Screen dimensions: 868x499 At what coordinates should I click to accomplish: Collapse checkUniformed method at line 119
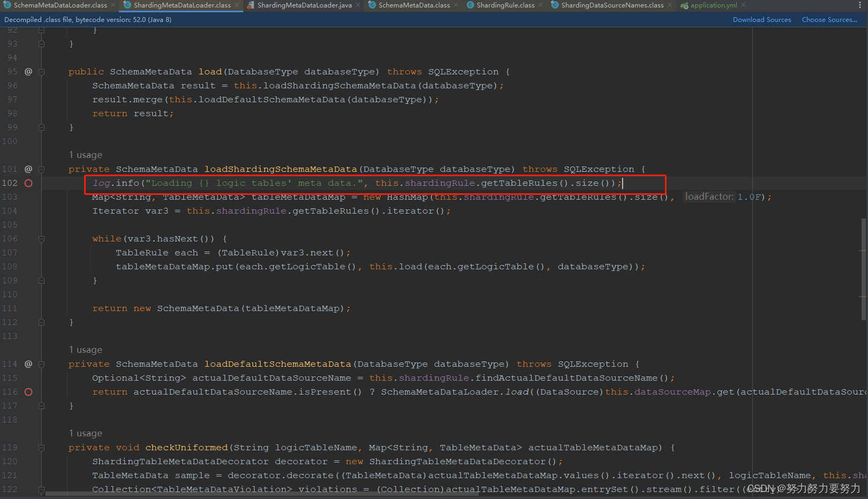point(42,448)
